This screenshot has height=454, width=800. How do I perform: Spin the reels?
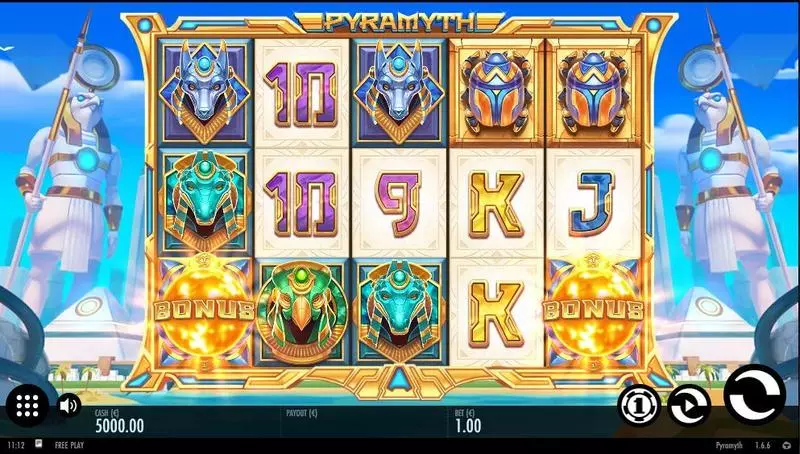[755, 395]
